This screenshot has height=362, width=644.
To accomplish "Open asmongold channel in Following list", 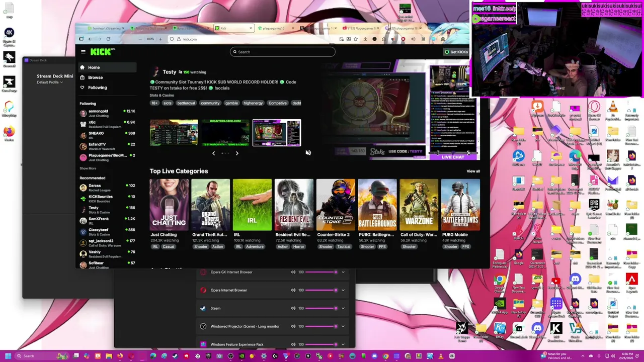I will coord(107,113).
